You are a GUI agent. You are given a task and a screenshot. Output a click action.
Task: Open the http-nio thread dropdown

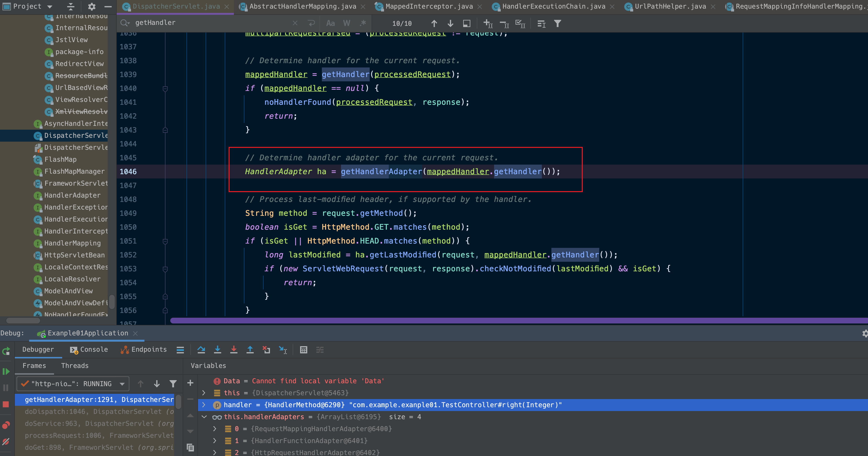(122, 384)
